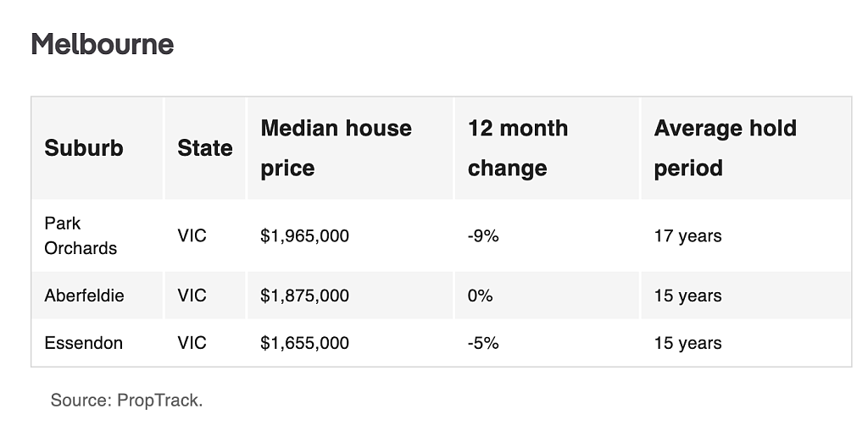Click the 17 years hold period cell
This screenshot has height=431, width=868.
click(x=687, y=235)
